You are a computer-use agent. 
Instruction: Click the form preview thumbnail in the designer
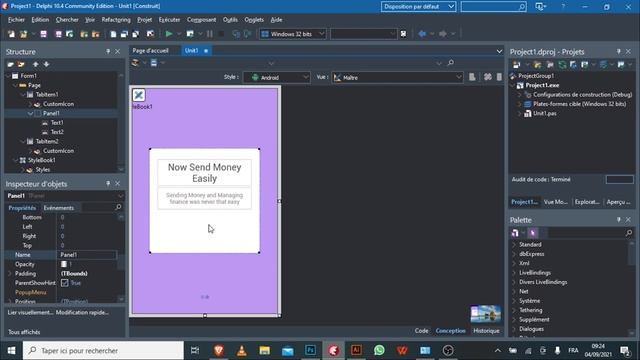click(485, 314)
